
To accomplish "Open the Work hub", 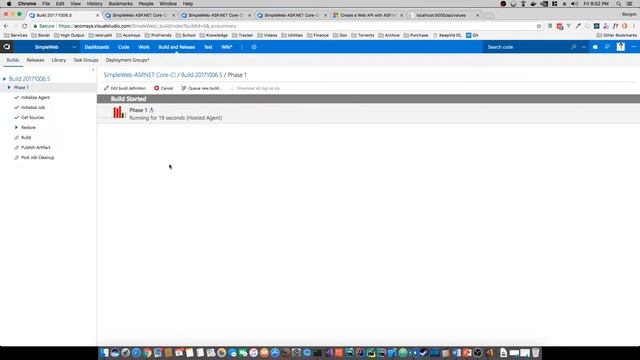I will (x=144, y=47).
